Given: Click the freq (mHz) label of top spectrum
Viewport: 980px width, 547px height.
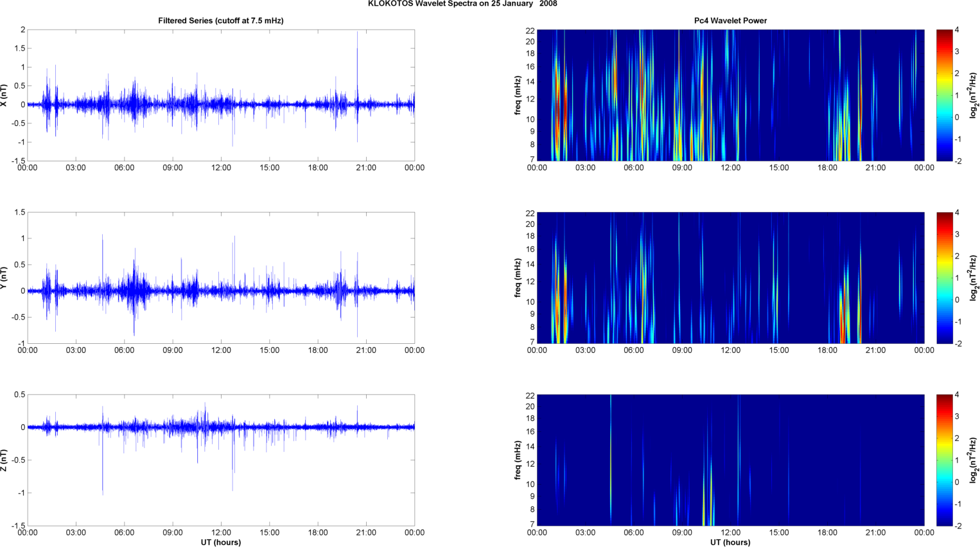Looking at the screenshot, I should 518,95.
